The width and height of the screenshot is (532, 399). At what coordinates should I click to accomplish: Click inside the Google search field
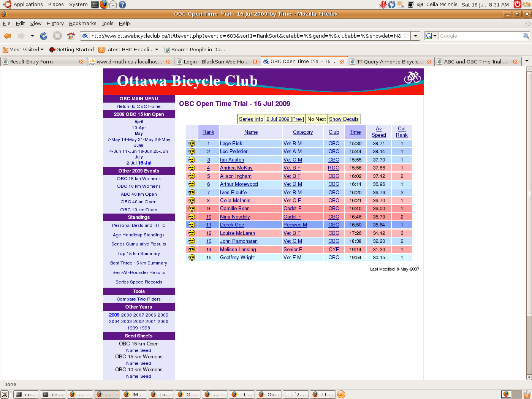point(480,36)
